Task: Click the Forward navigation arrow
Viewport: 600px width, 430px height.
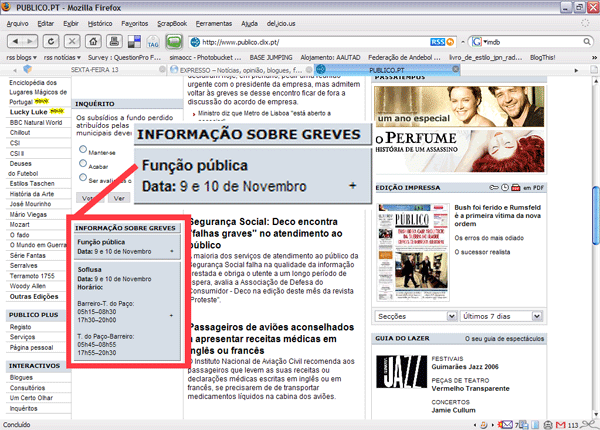Action: tap(30, 41)
